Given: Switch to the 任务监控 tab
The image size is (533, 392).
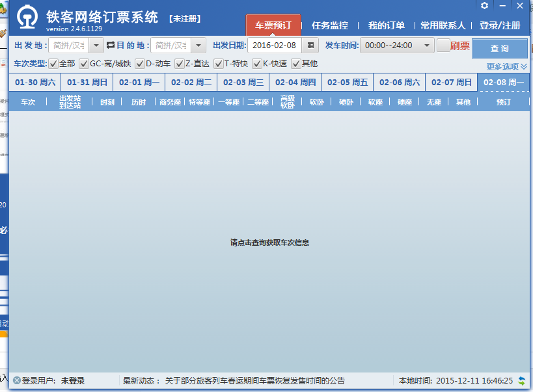Looking at the screenshot, I should coord(330,26).
